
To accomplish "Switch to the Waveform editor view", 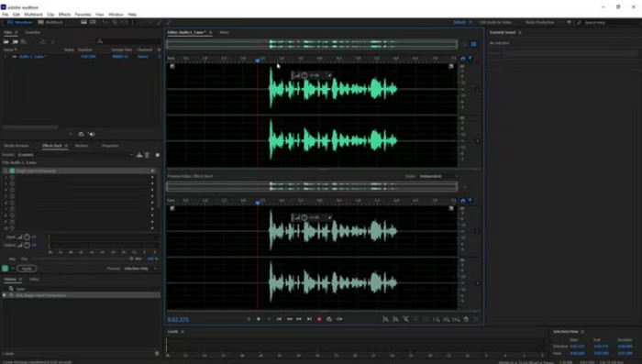I will click(19, 22).
